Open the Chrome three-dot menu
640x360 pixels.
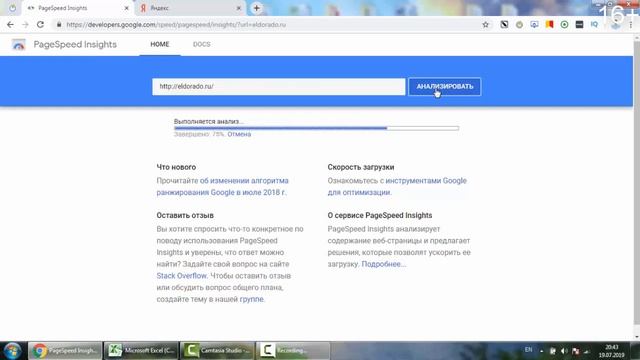(631, 24)
